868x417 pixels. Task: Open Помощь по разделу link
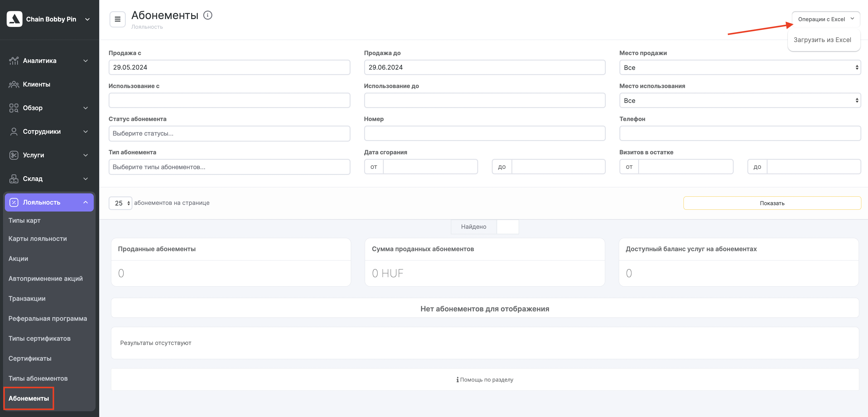coord(485,379)
